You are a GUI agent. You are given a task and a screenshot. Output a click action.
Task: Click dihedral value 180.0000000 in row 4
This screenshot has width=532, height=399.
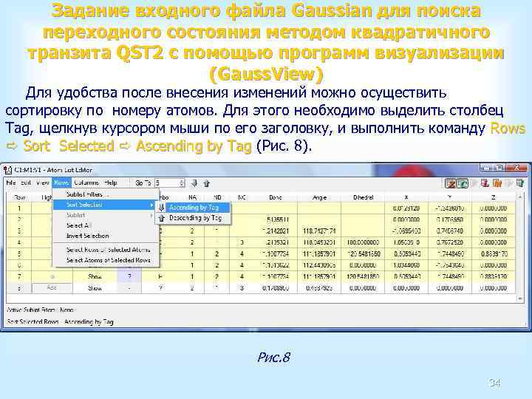pos(363,242)
